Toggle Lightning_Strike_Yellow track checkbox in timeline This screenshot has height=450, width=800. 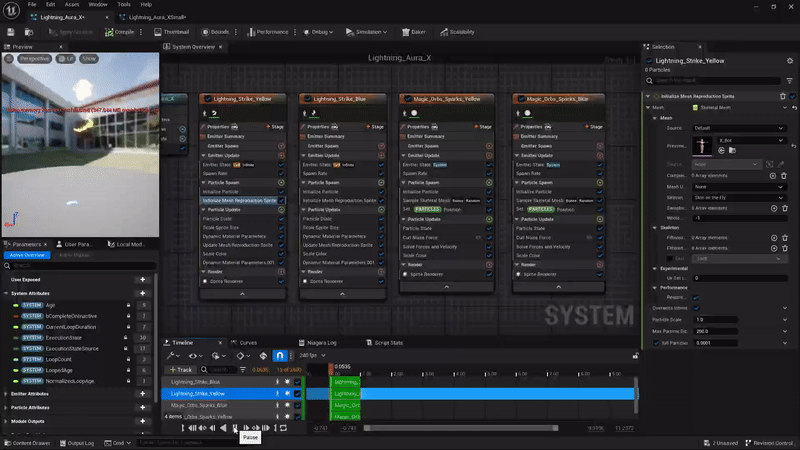click(x=297, y=394)
